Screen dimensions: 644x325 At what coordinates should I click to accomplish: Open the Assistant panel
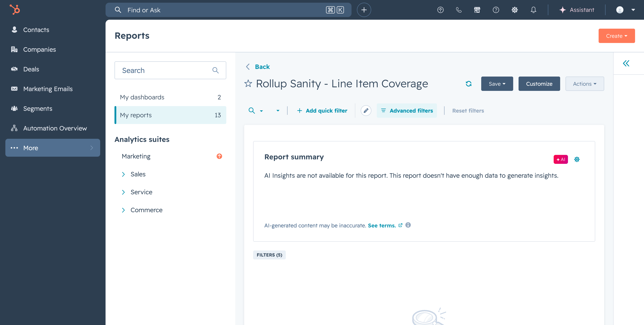click(576, 10)
